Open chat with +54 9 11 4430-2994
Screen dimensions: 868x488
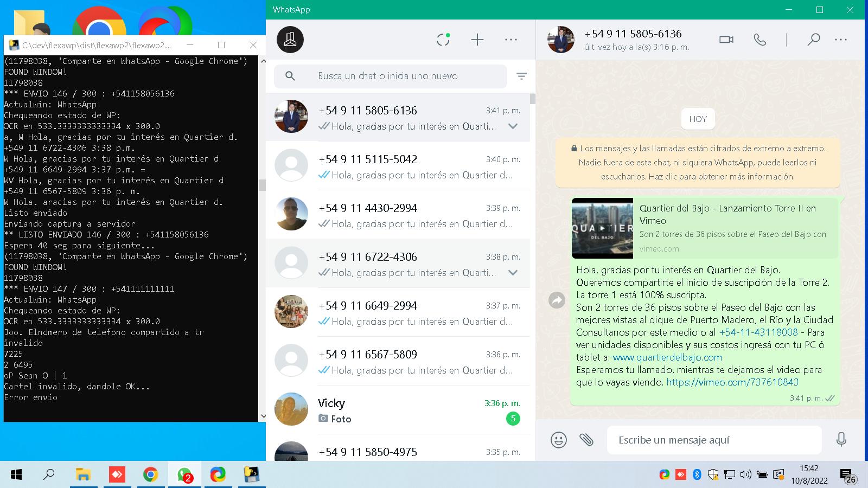point(398,215)
